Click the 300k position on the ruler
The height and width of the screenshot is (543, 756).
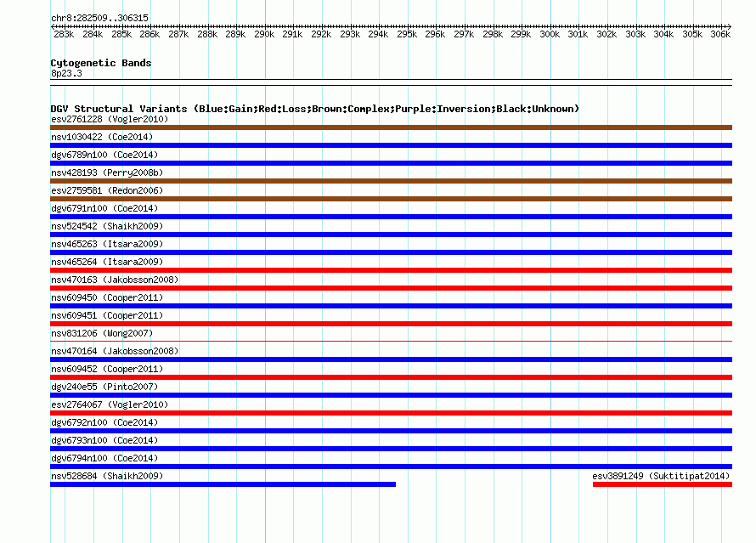coord(550,35)
